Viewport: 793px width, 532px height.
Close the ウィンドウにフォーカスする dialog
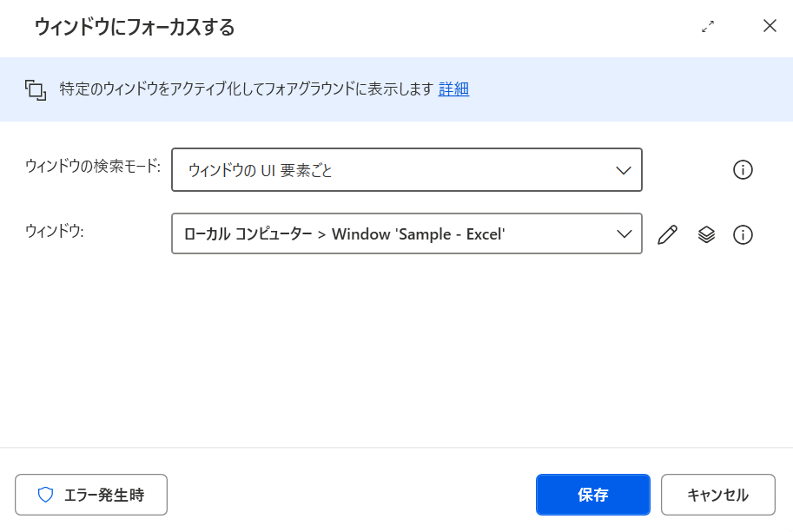pyautogui.click(x=770, y=26)
